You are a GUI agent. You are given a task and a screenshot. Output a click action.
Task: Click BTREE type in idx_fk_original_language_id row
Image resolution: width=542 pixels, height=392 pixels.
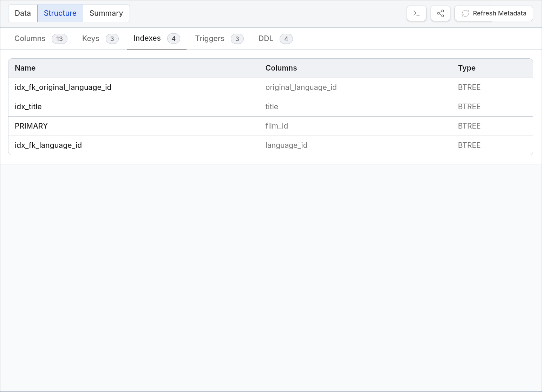click(469, 87)
